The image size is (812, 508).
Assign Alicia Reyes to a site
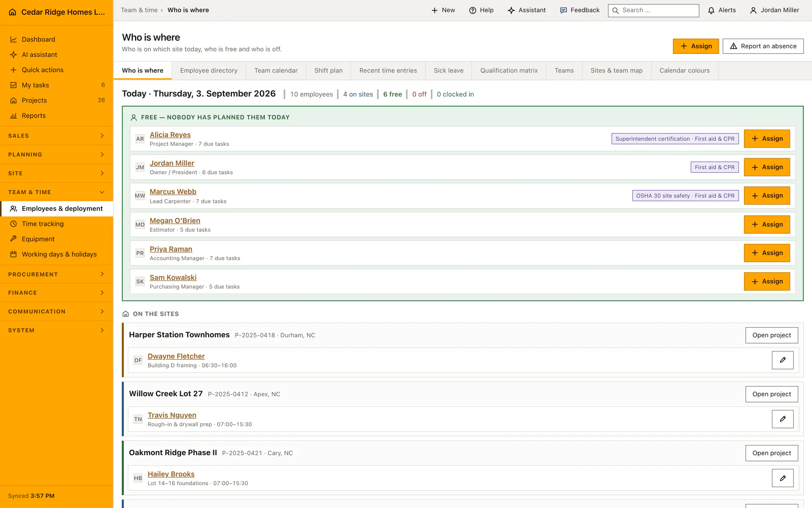(x=767, y=139)
